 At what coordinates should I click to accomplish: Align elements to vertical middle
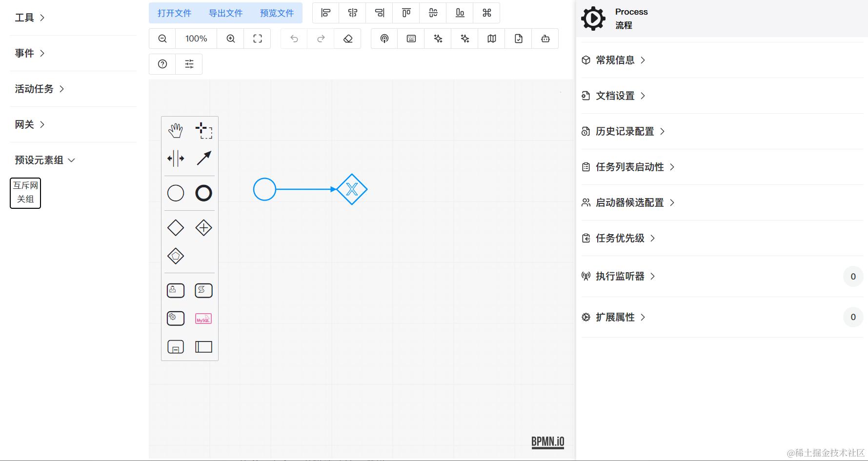coord(433,13)
